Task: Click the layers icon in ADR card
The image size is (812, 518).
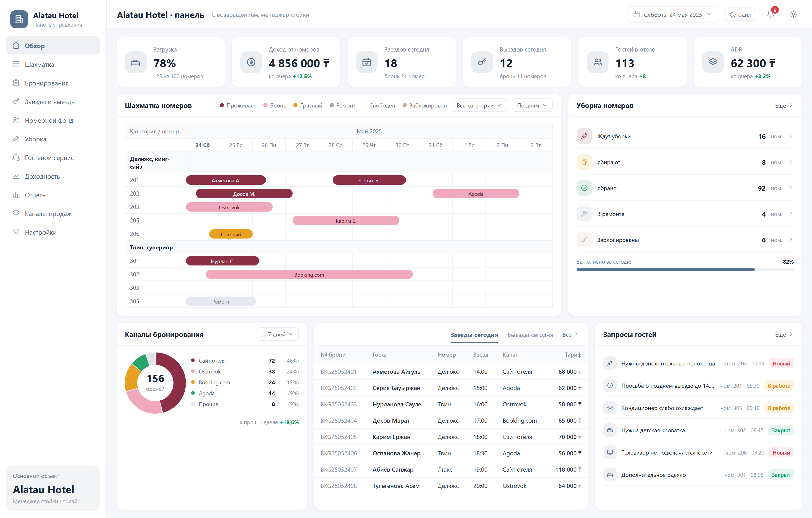Action: (713, 62)
